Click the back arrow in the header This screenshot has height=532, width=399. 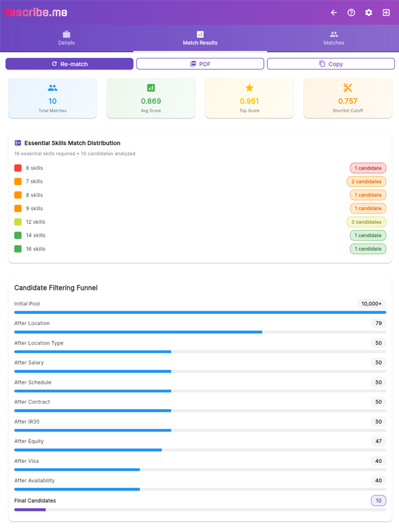click(x=333, y=12)
